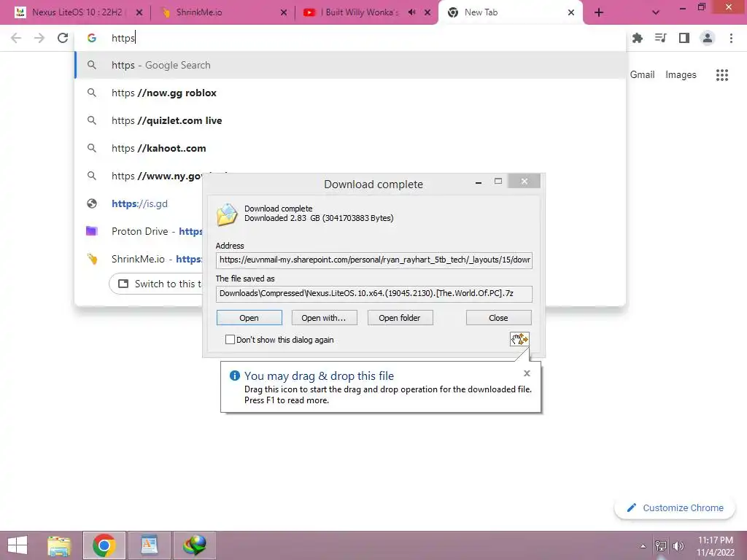
Task: Go back using the browser back arrow
Action: (16, 38)
